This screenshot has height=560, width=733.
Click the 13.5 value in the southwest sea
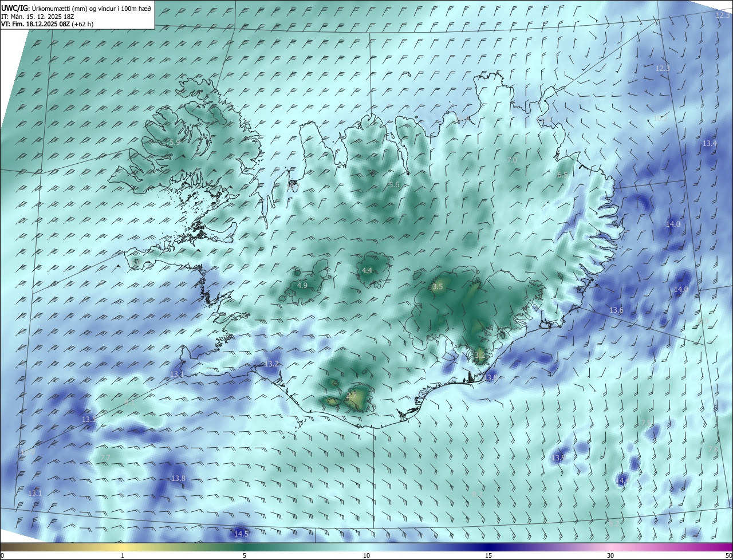(x=89, y=420)
